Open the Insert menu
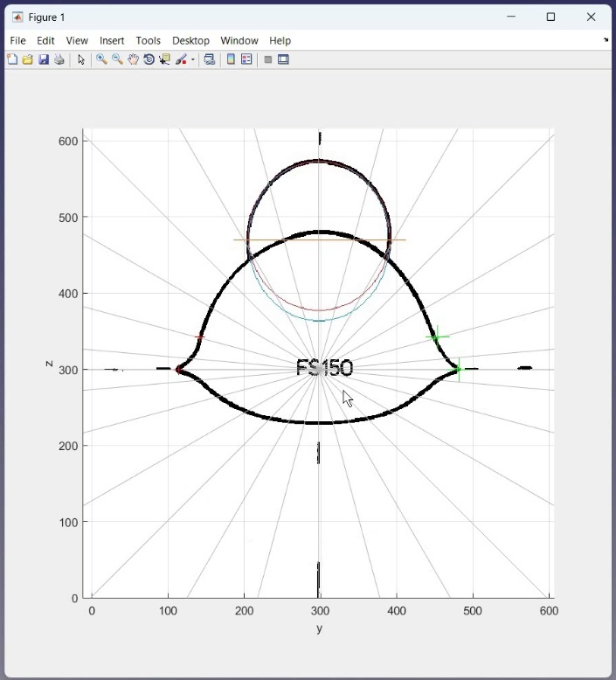616x680 pixels. [112, 40]
